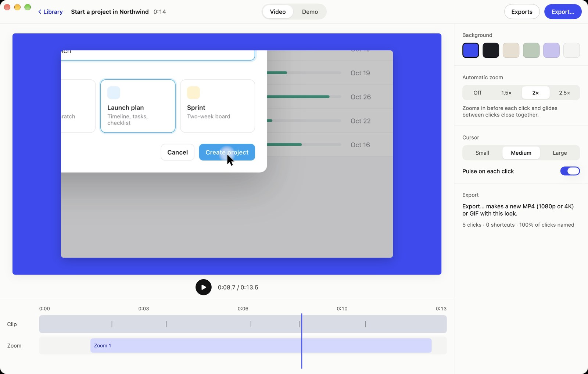Toggle Pulse on each click switch
588x374 pixels.
click(570, 171)
